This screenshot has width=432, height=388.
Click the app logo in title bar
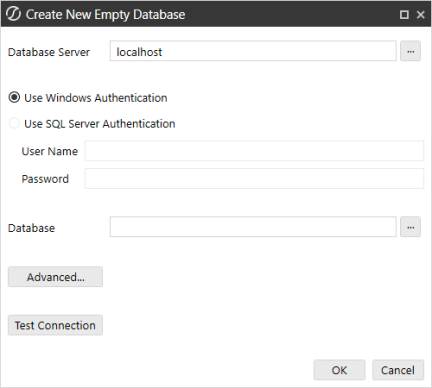coord(13,14)
